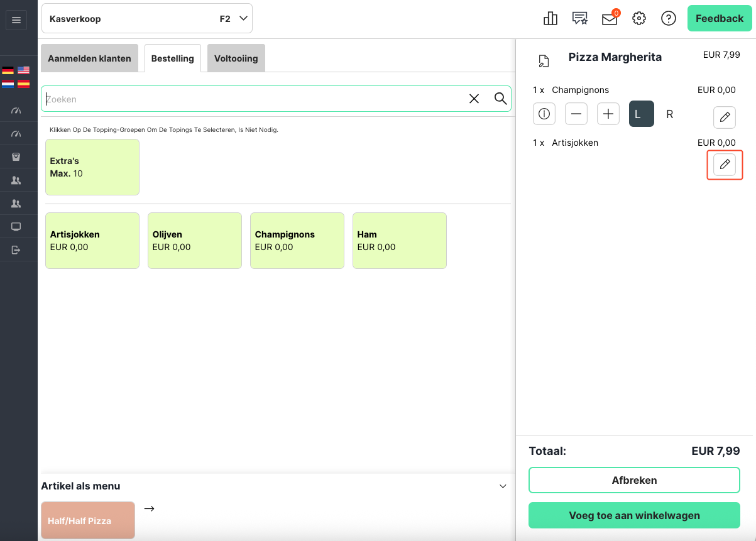Click the logout icon in the sidebar
756x541 pixels.
click(x=16, y=250)
